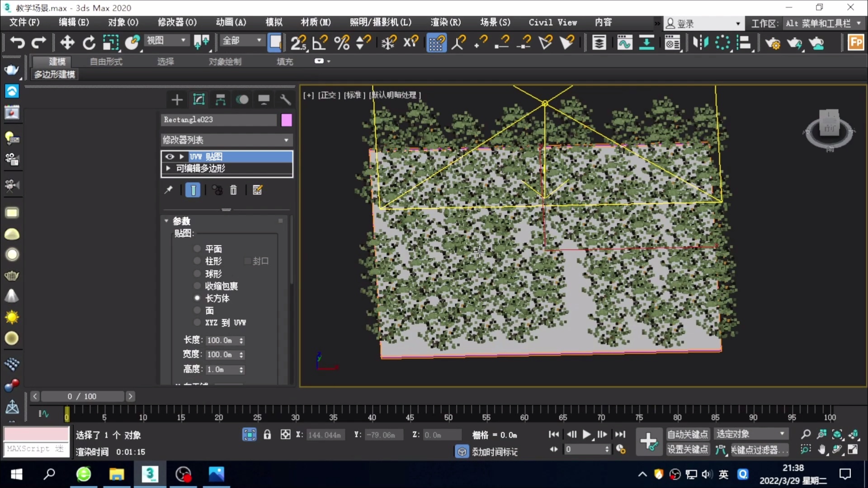This screenshot has height=488, width=868.
Task: Open the 渲染(R) menu
Action: (445, 22)
